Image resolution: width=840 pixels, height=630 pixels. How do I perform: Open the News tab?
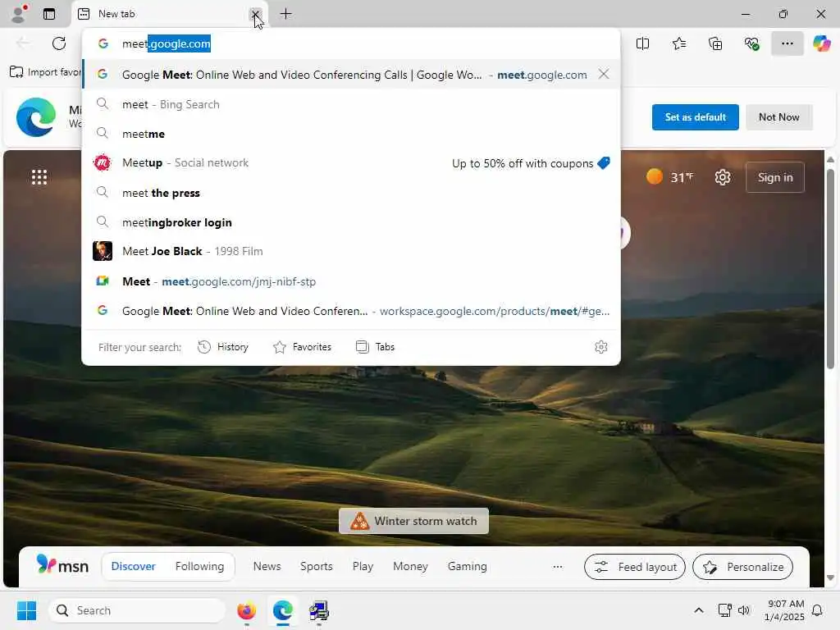coord(267,566)
